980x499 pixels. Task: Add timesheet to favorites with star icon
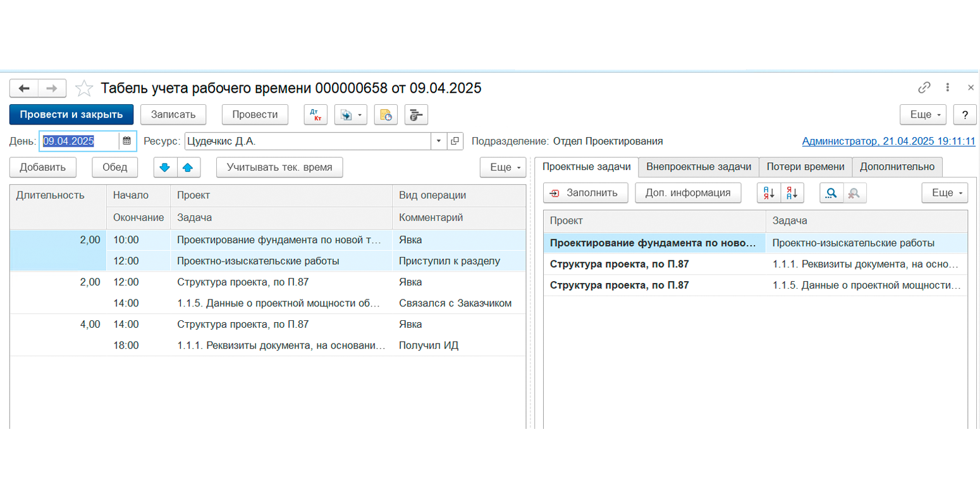[84, 88]
